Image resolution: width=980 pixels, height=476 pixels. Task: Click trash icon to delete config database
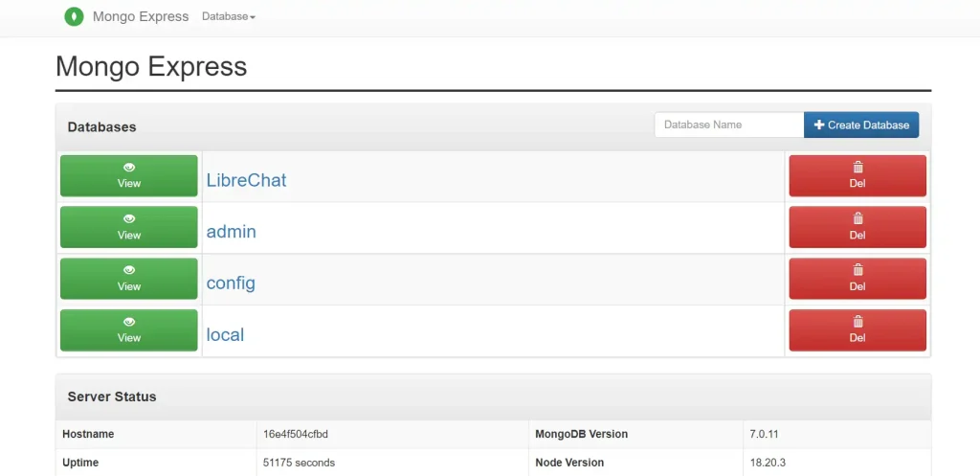click(857, 271)
